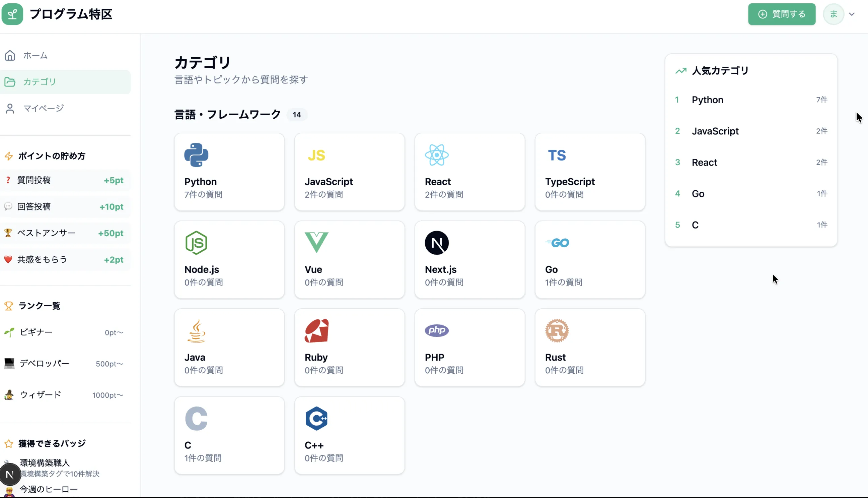
Task: Click the PHP logo icon
Action: 436,330
